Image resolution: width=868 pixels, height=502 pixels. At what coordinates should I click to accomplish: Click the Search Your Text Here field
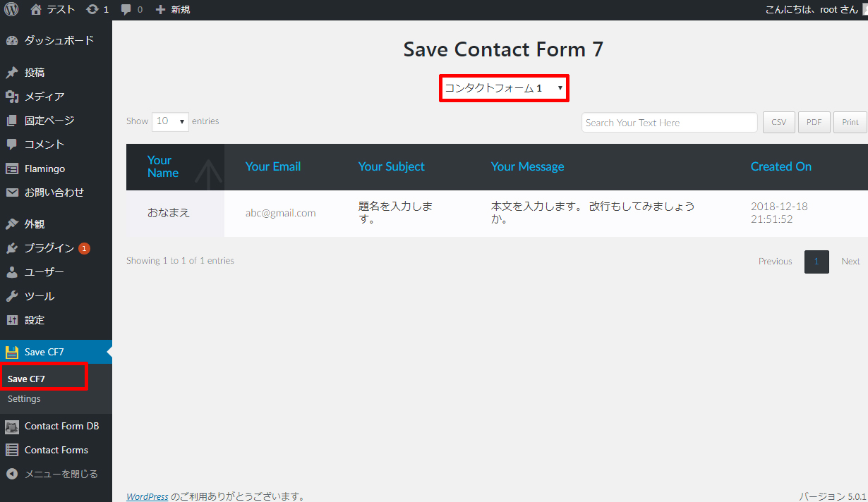click(x=669, y=123)
